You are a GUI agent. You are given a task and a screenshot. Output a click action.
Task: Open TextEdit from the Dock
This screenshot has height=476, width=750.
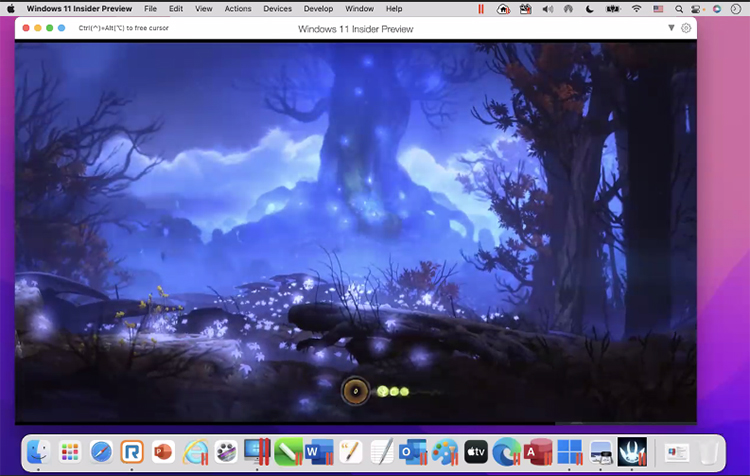(382, 452)
